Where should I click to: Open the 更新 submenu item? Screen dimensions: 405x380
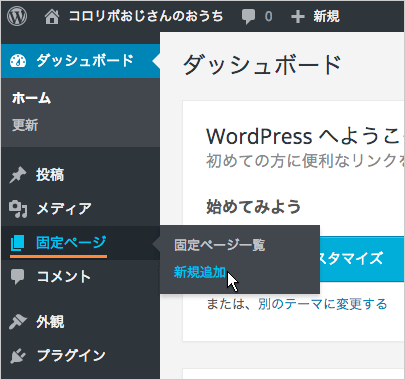click(x=25, y=125)
